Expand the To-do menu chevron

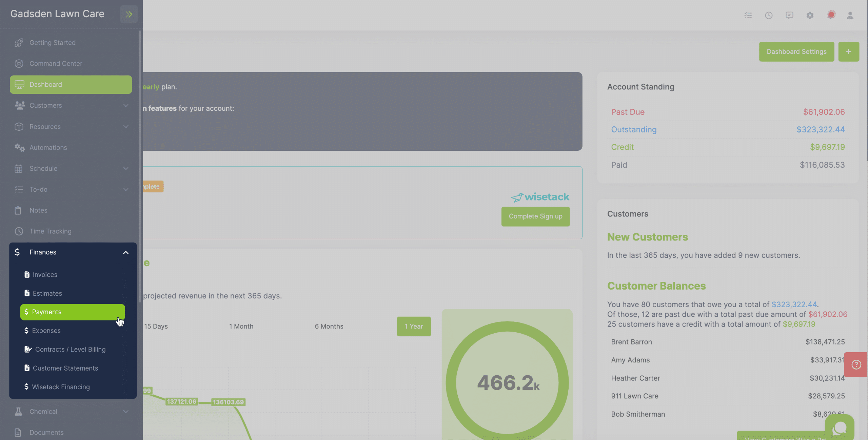point(126,189)
